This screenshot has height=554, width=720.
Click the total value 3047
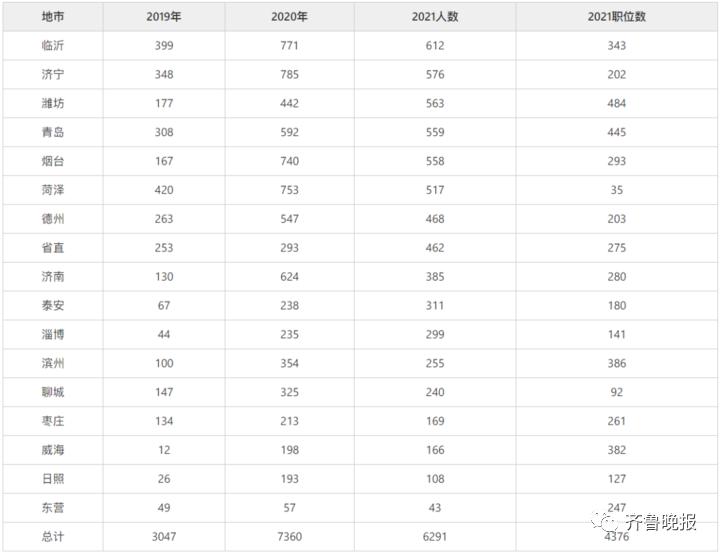click(164, 537)
